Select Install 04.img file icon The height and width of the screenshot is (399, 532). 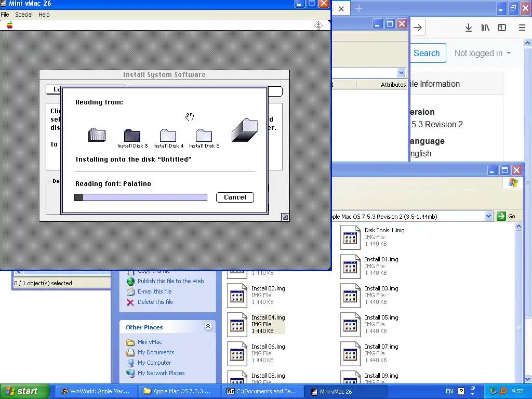tap(237, 325)
